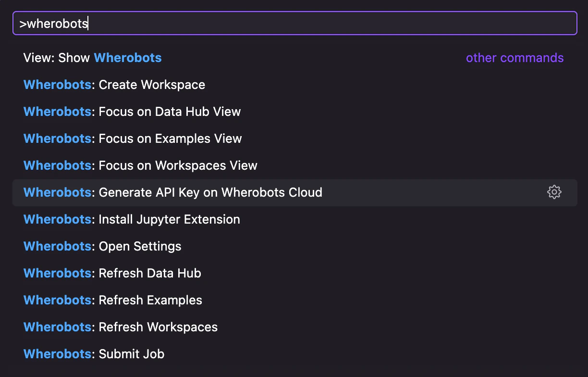Choose Focus on Data Hub View
The height and width of the screenshot is (377, 588).
click(x=169, y=112)
